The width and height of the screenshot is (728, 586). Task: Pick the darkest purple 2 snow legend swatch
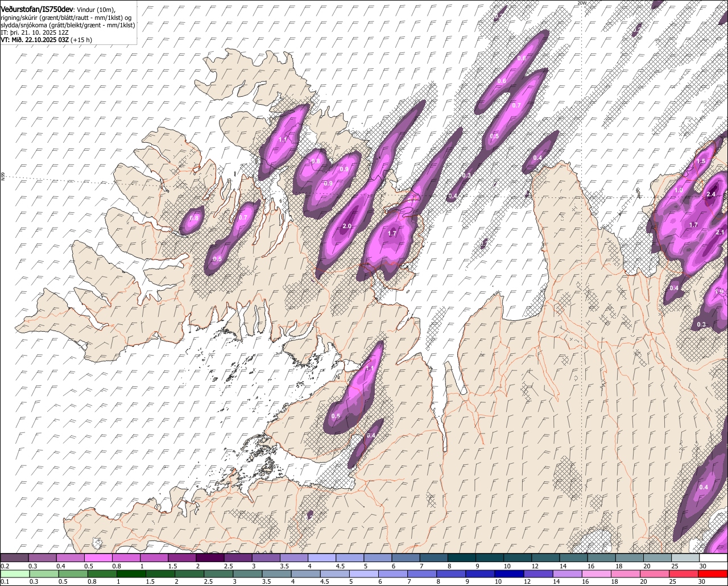click(210, 558)
